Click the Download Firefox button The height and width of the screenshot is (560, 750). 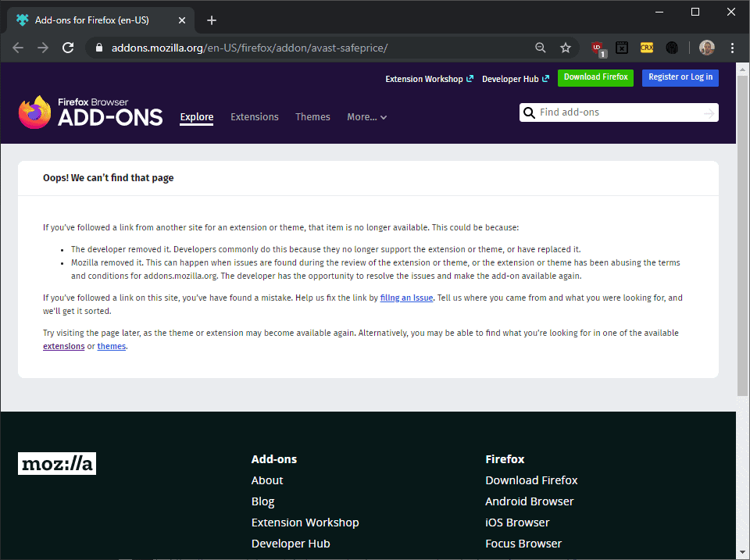[595, 77]
